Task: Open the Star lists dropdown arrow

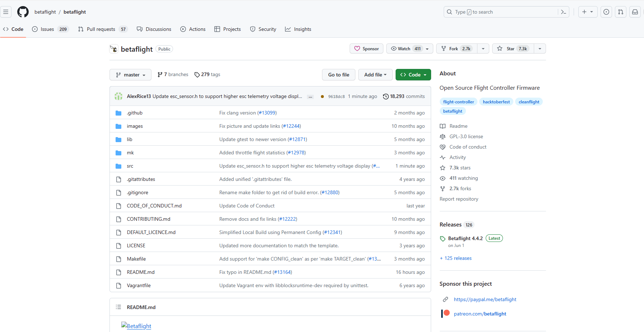Action: pyautogui.click(x=540, y=48)
